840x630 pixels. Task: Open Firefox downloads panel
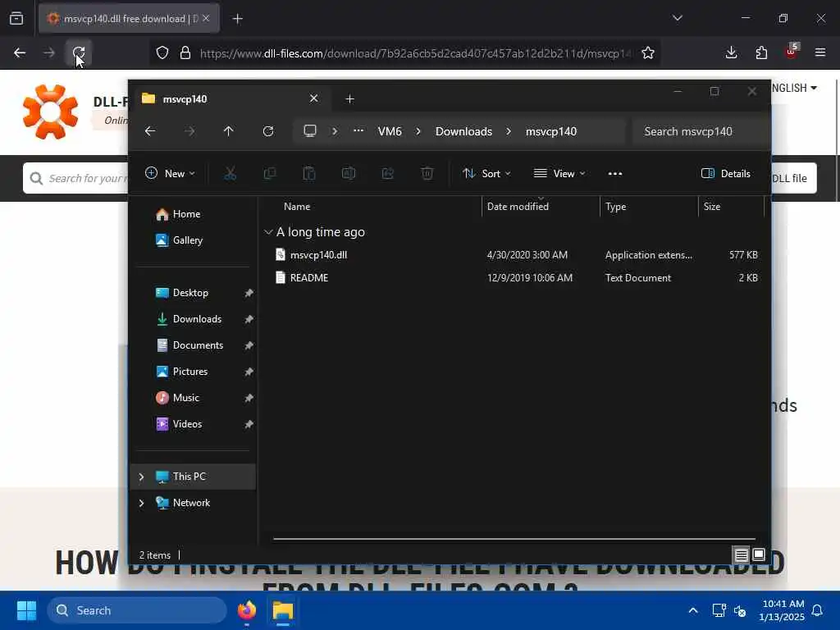pyautogui.click(x=731, y=52)
